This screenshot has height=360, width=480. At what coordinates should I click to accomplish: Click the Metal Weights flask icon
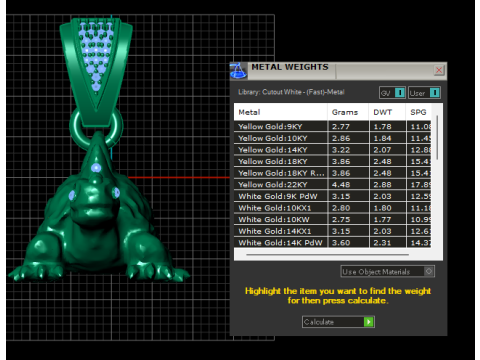(x=238, y=71)
